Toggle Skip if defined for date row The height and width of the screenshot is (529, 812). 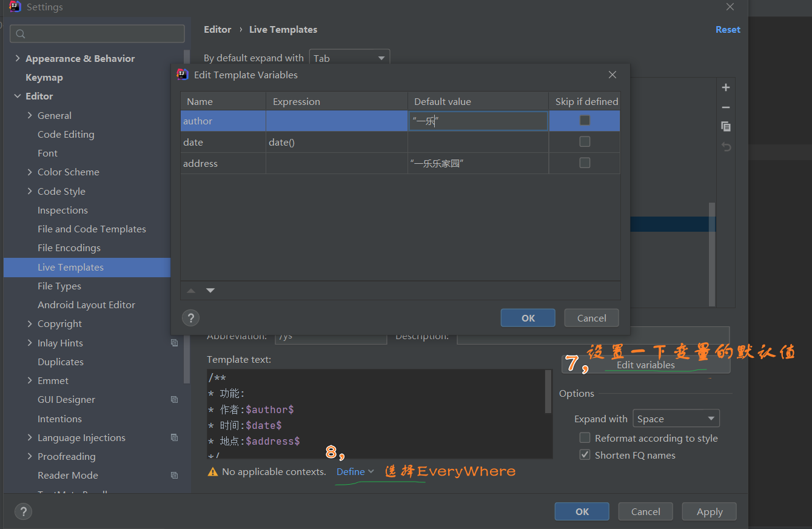point(585,141)
